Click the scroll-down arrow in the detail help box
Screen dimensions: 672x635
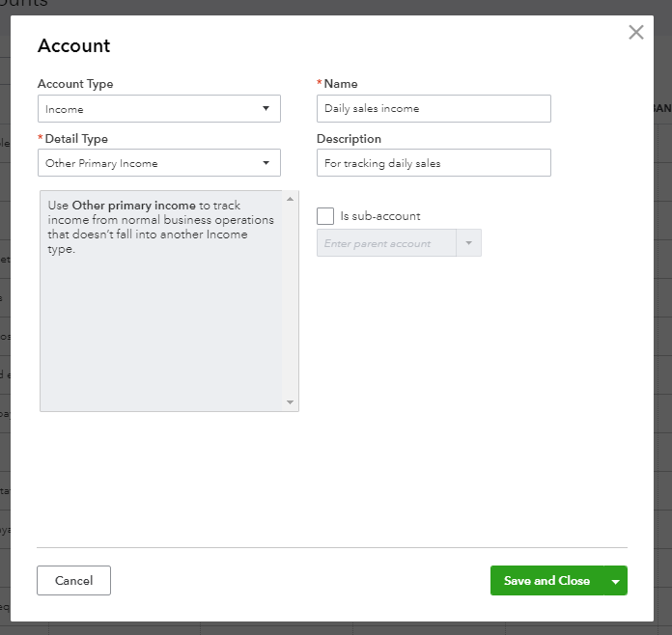[x=290, y=402]
